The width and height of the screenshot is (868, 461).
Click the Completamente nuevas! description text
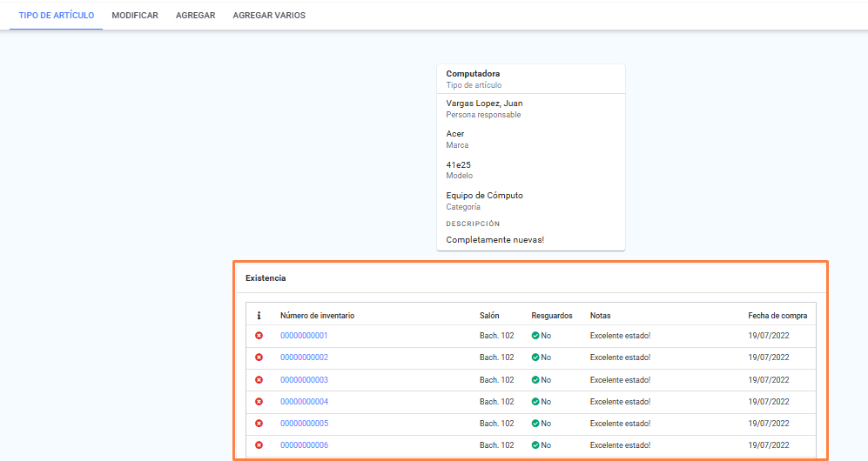(x=495, y=240)
